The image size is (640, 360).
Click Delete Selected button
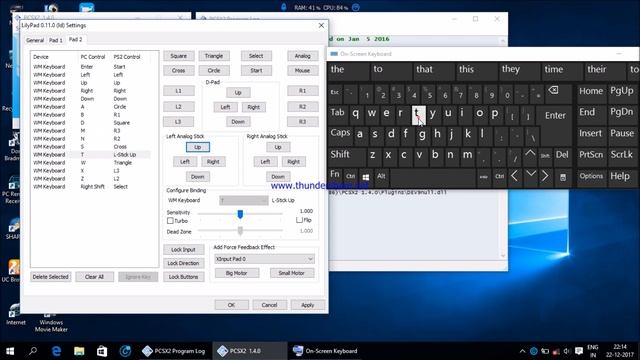51,277
